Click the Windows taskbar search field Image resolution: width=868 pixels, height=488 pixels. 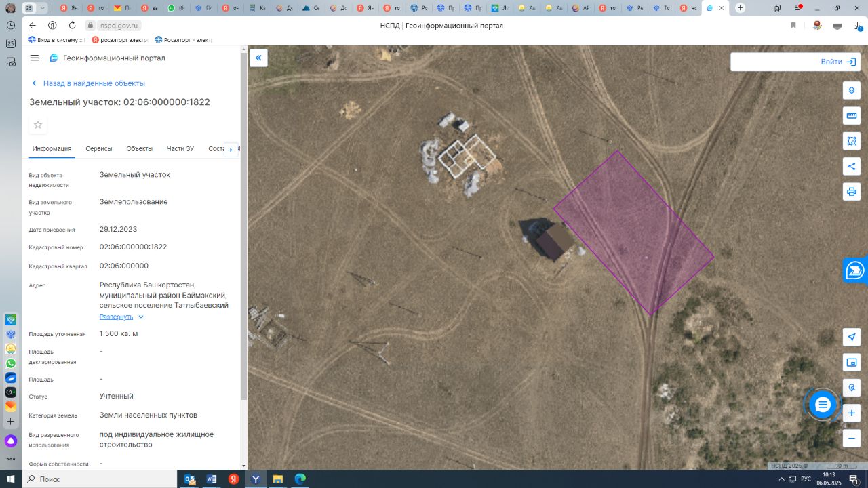point(99,479)
